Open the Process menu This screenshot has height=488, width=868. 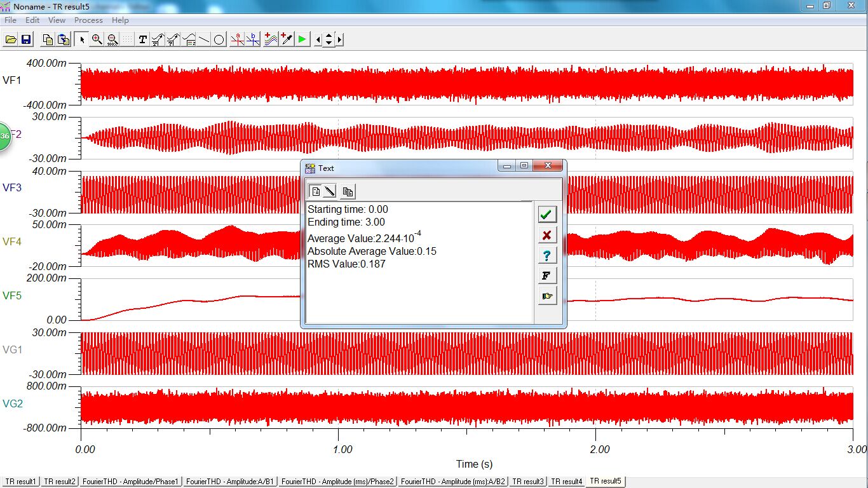coord(88,20)
